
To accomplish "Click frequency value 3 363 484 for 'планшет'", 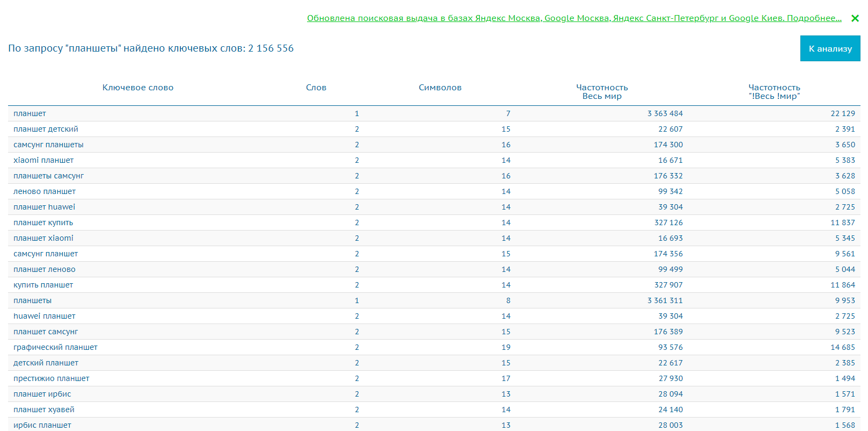I will [665, 113].
